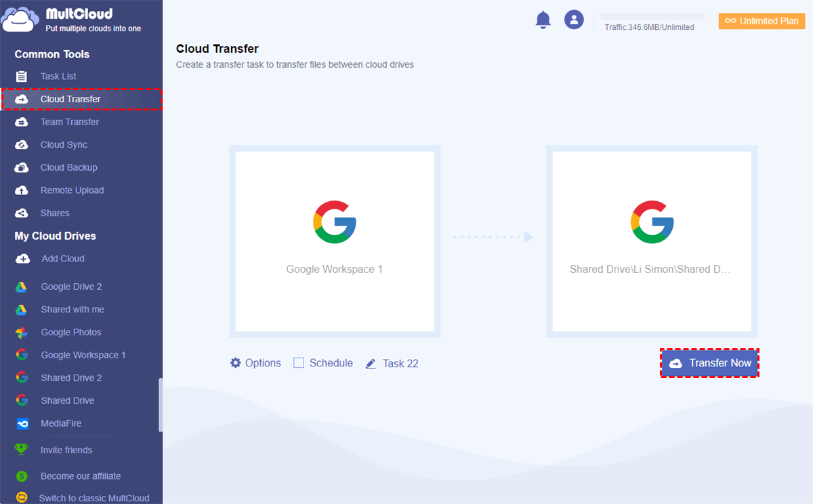Click the Google Drive 2 icon
813x504 pixels.
tap(22, 287)
